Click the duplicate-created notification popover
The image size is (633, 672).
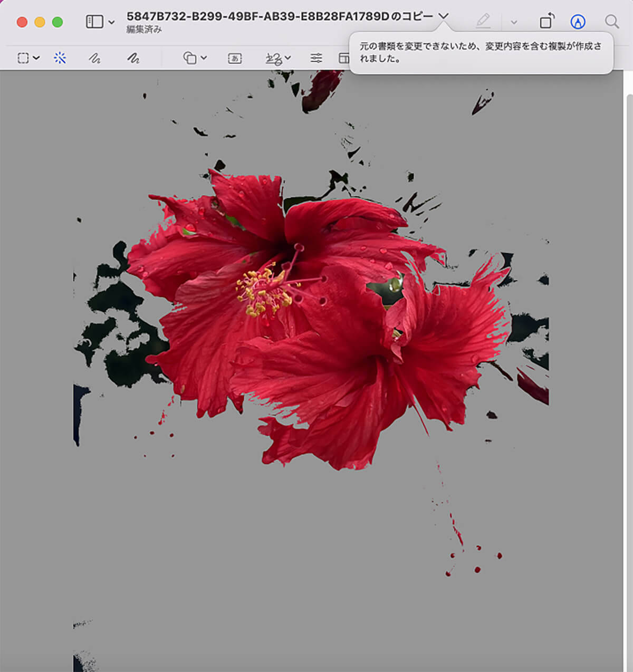tap(481, 53)
